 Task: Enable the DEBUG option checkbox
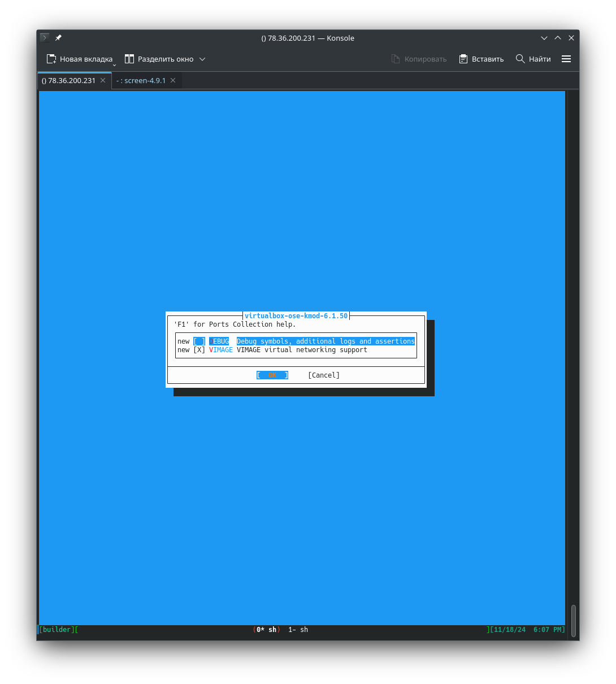click(x=199, y=341)
